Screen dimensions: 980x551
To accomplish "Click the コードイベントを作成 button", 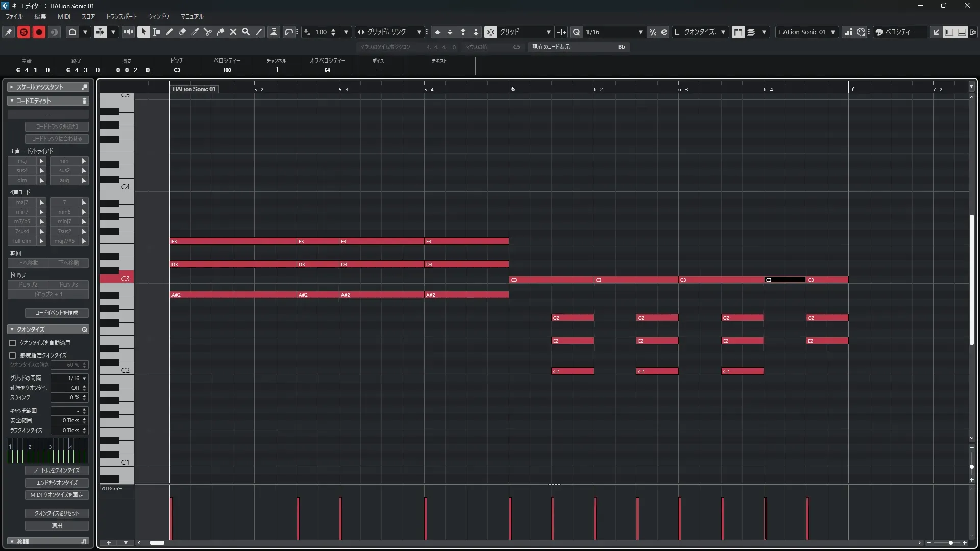I will click(57, 313).
